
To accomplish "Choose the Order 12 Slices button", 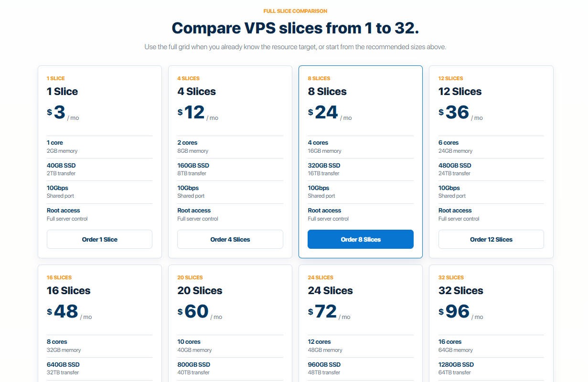I will 491,239.
